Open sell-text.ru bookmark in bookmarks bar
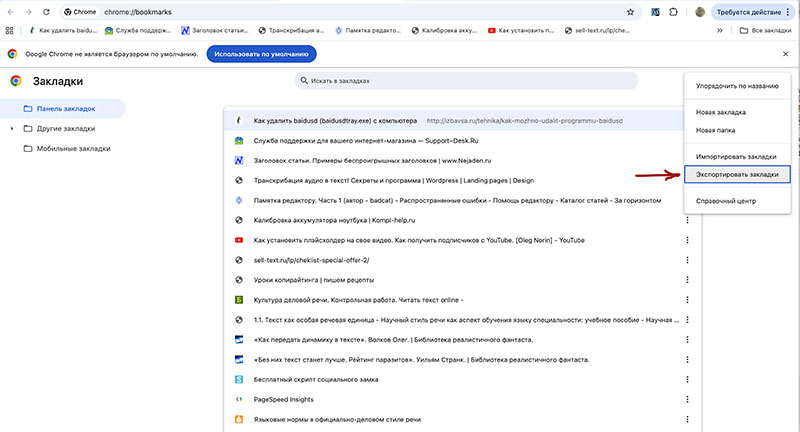 pos(597,31)
